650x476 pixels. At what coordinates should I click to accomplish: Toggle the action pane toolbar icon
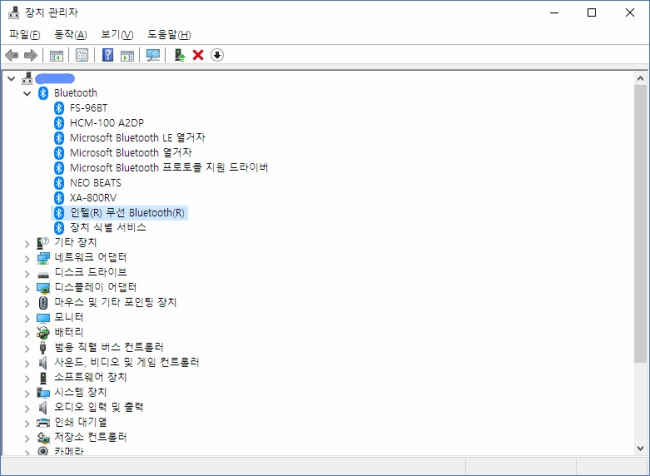tap(127, 55)
